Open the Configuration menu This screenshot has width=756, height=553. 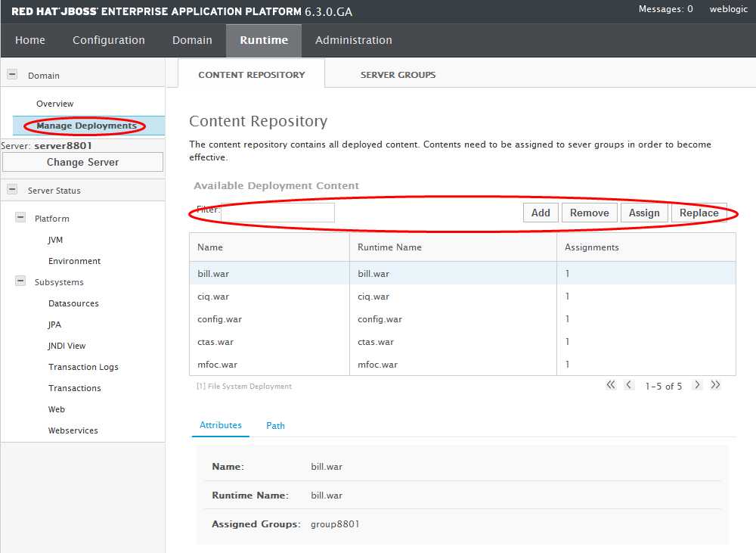[x=108, y=40]
